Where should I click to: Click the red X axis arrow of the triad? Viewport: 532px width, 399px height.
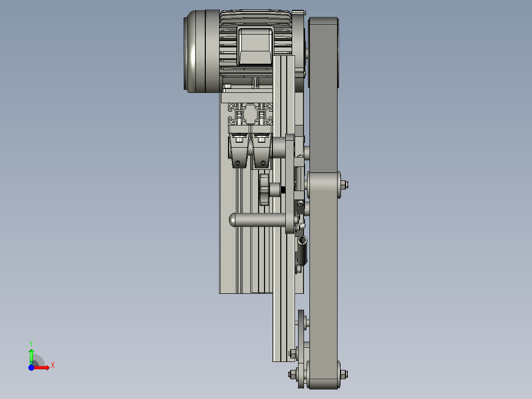[41, 367]
